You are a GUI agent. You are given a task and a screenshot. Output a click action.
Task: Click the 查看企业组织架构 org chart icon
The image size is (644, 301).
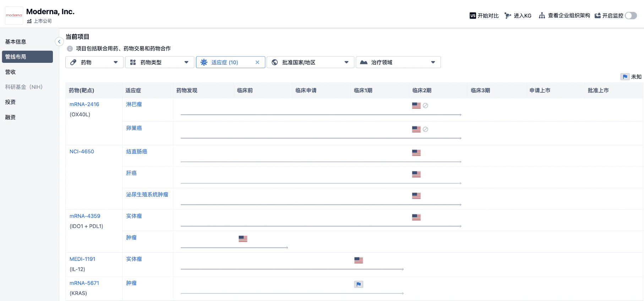(542, 16)
